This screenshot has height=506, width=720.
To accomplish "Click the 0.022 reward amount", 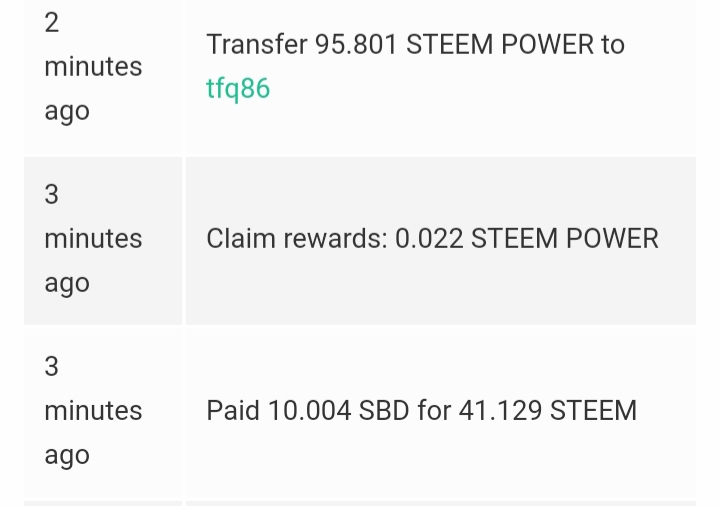I will pos(429,239).
